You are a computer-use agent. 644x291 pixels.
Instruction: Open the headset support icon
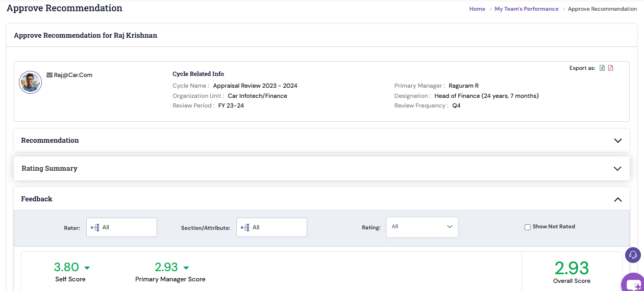633,255
